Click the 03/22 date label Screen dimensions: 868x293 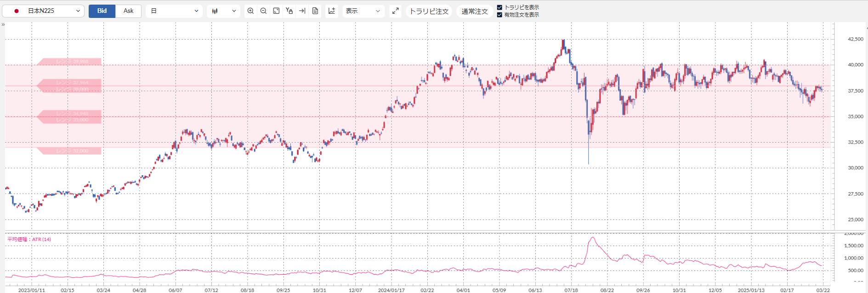[x=823, y=290]
